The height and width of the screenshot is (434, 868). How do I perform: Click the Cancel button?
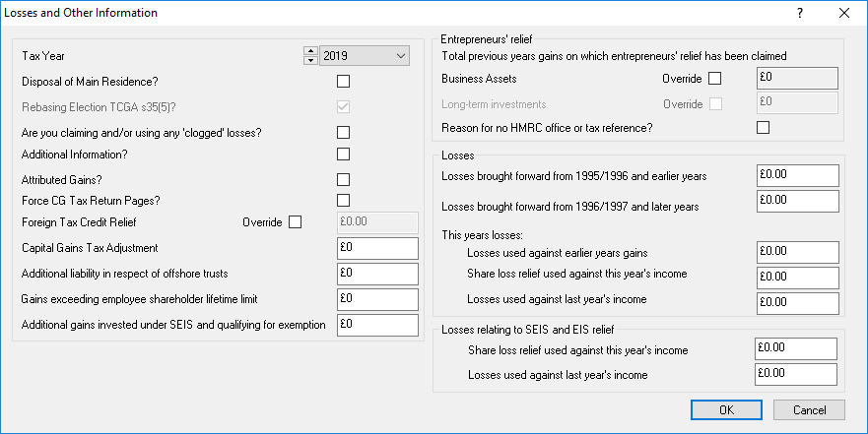tap(809, 410)
